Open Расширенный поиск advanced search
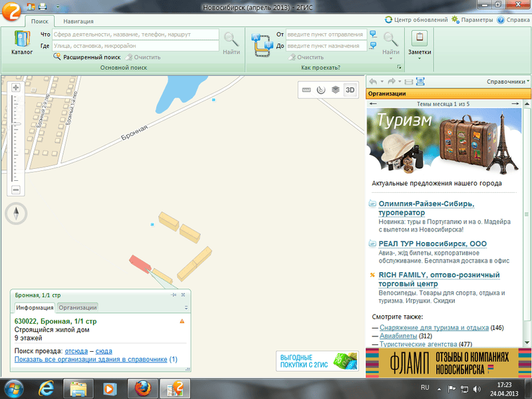 91,57
